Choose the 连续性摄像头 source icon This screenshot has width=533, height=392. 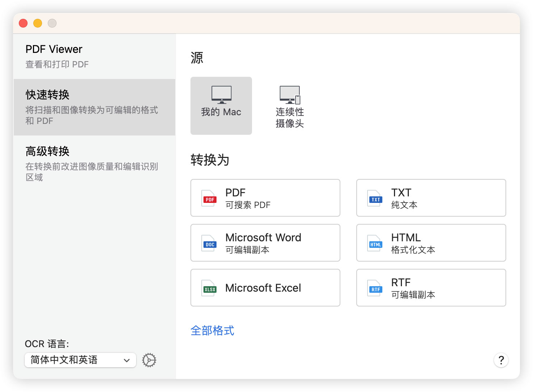[x=290, y=106]
